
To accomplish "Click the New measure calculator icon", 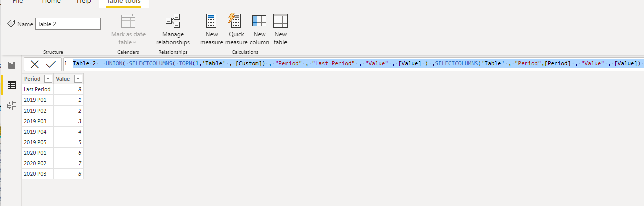I will coord(211,21).
